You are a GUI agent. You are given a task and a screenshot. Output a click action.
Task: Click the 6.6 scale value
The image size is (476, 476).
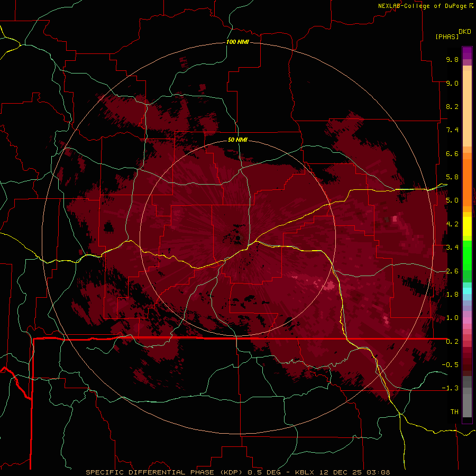pyautogui.click(x=452, y=153)
